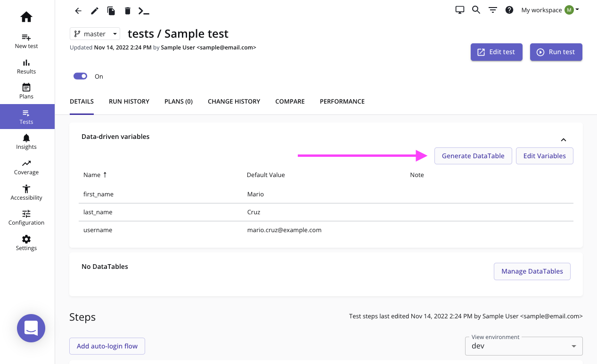This screenshot has width=597, height=364.
Task: Click the back arrow icon
Action: [78, 11]
